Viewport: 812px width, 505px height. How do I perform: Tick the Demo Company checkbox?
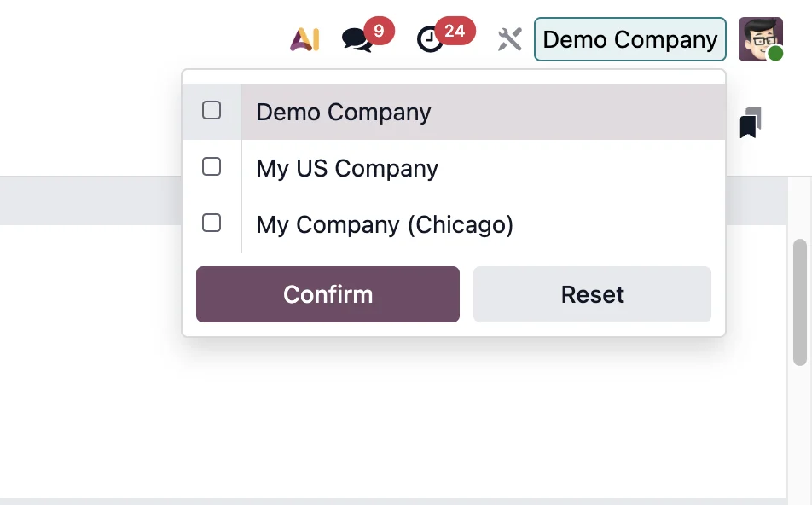(x=212, y=110)
